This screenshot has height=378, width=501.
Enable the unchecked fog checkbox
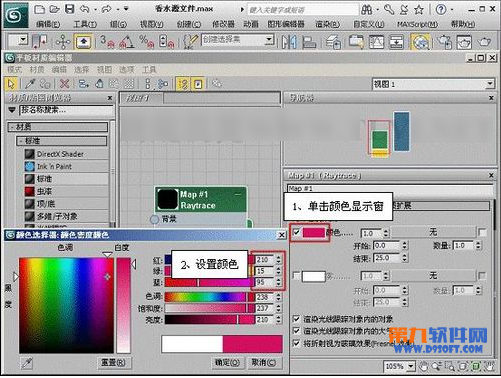(x=296, y=275)
